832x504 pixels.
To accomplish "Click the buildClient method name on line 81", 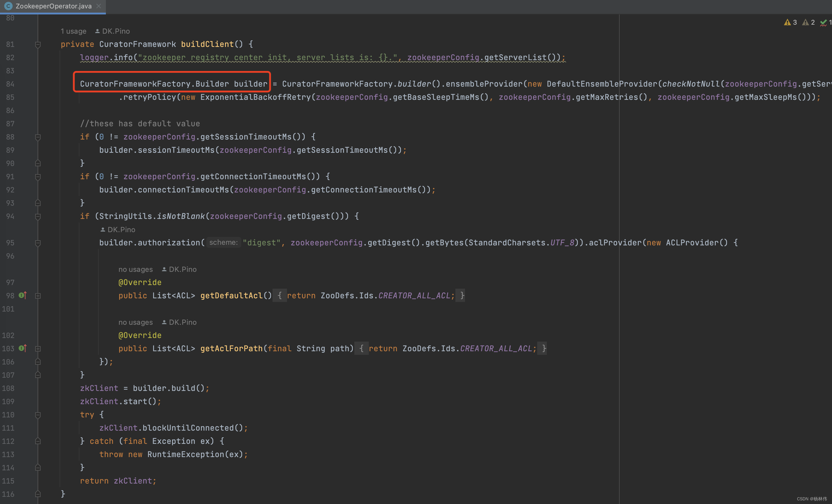I will tap(207, 44).
